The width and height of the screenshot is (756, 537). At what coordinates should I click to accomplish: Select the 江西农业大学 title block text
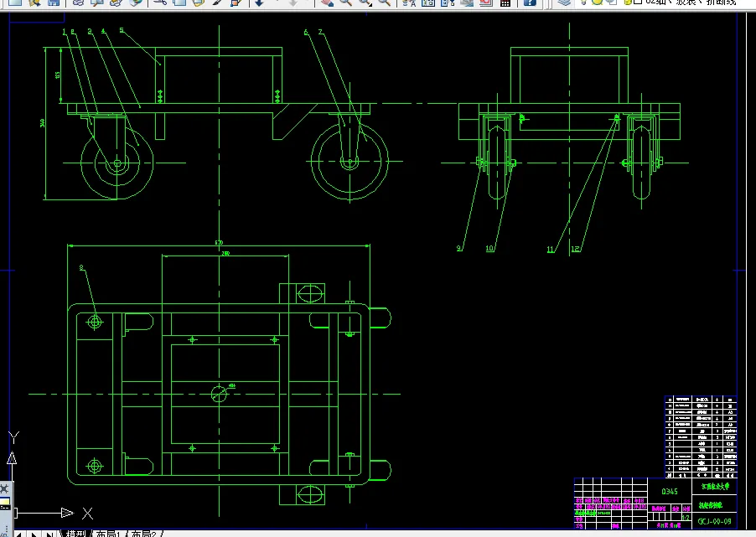(715, 487)
